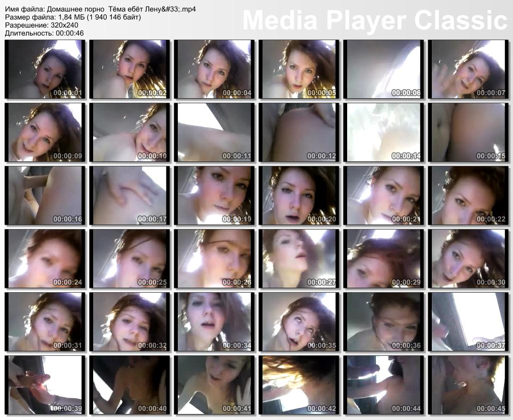Select the thumbnail timestamped 00:00:09
This screenshot has width=513, height=420.
tap(45, 133)
